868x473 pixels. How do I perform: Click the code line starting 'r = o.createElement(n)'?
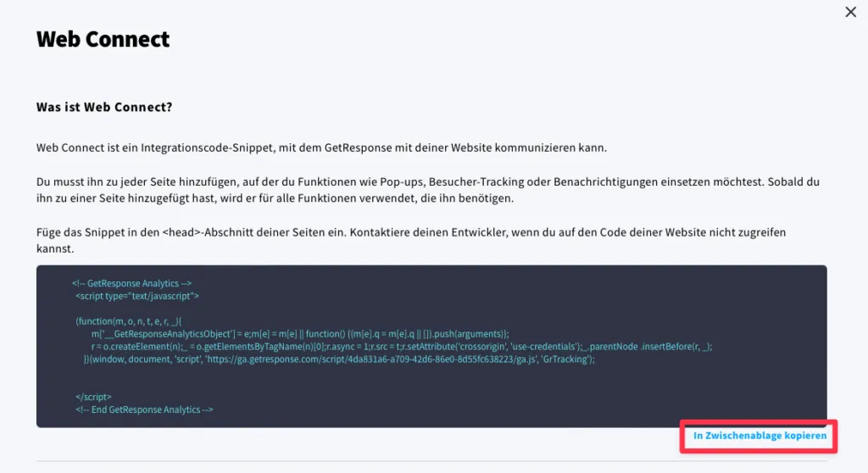point(402,347)
